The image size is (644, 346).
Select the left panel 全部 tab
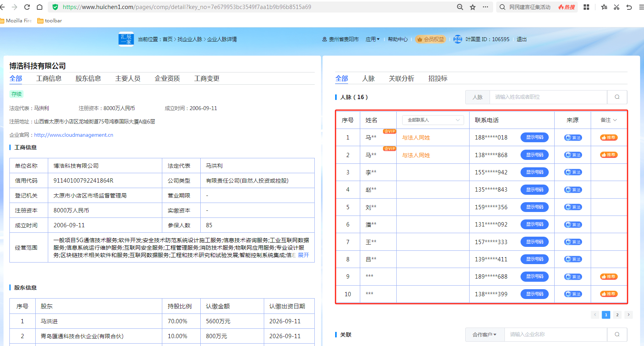[16, 78]
